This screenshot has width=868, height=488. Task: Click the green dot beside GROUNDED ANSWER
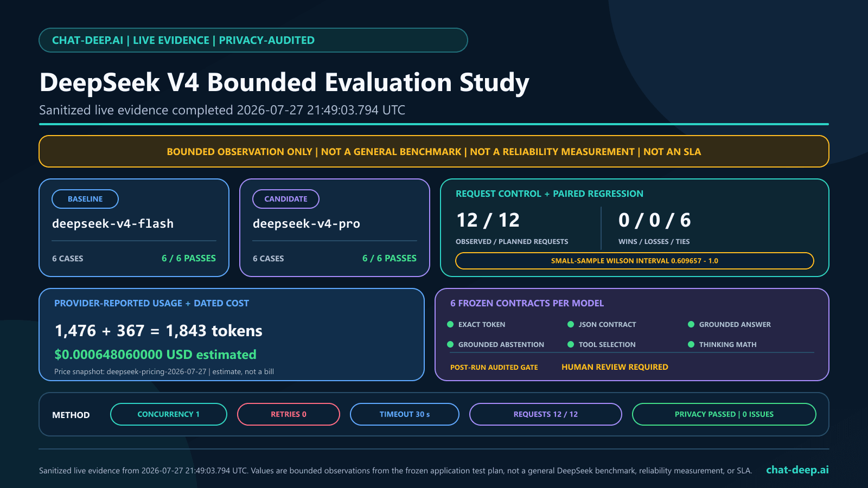point(691,324)
